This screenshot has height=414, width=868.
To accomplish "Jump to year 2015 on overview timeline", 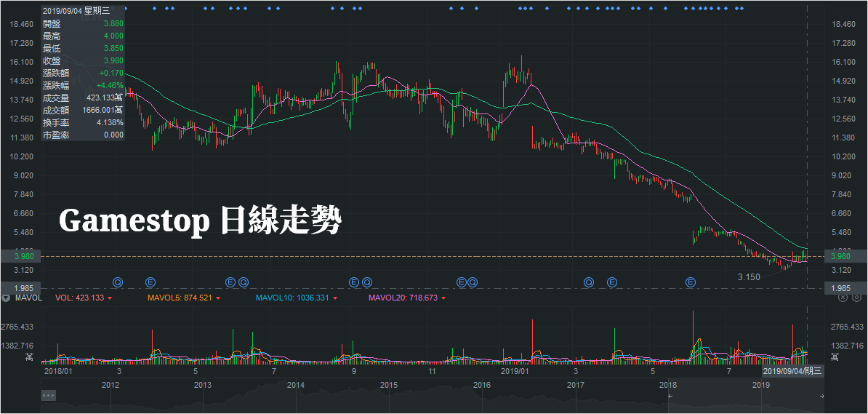I will [x=388, y=384].
